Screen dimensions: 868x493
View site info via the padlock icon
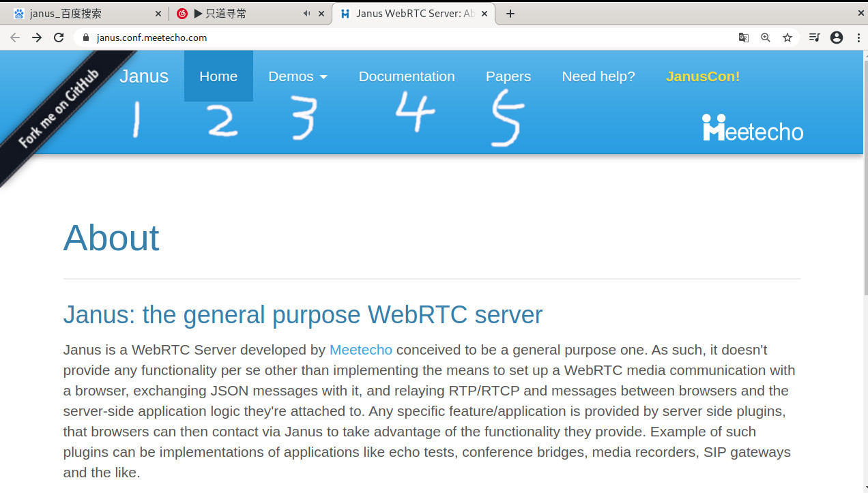[x=86, y=38]
